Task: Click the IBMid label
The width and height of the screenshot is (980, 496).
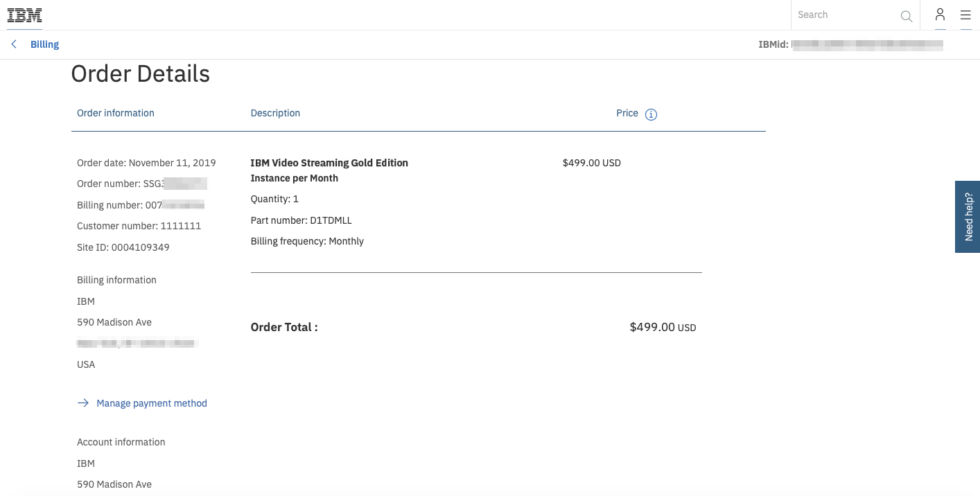Action: 773,44
